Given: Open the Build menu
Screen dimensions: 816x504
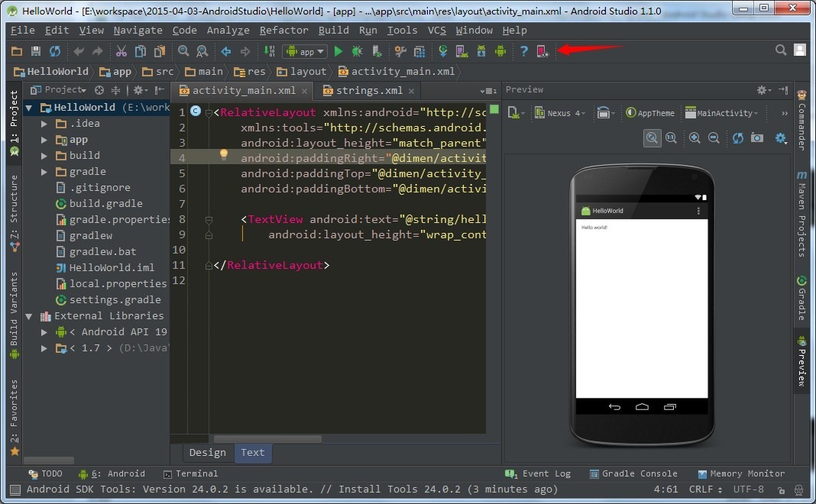Looking at the screenshot, I should (334, 31).
